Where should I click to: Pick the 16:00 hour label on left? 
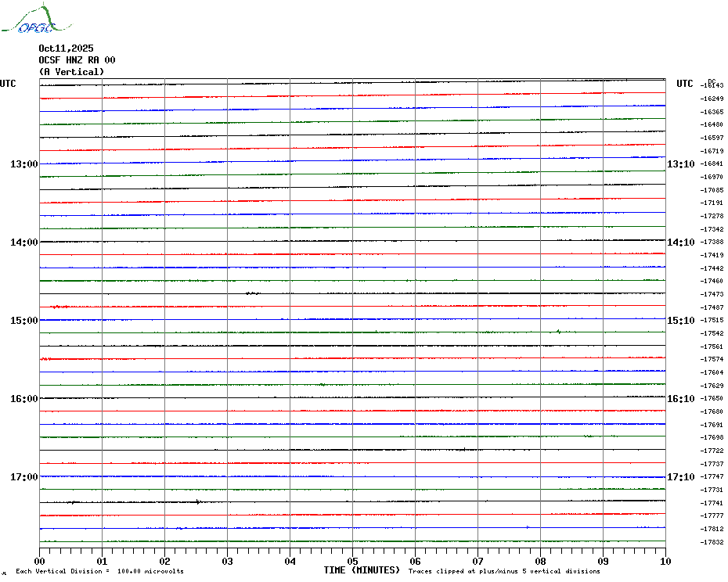(x=23, y=399)
